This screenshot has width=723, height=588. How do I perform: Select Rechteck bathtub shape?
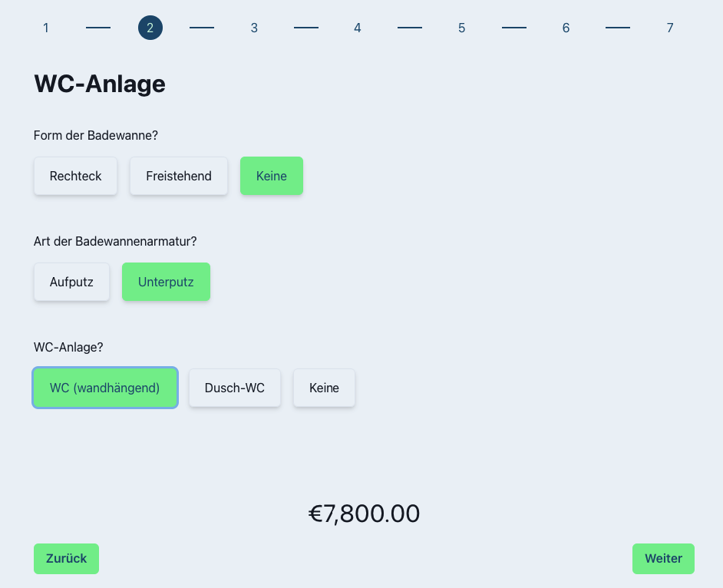[x=75, y=176]
